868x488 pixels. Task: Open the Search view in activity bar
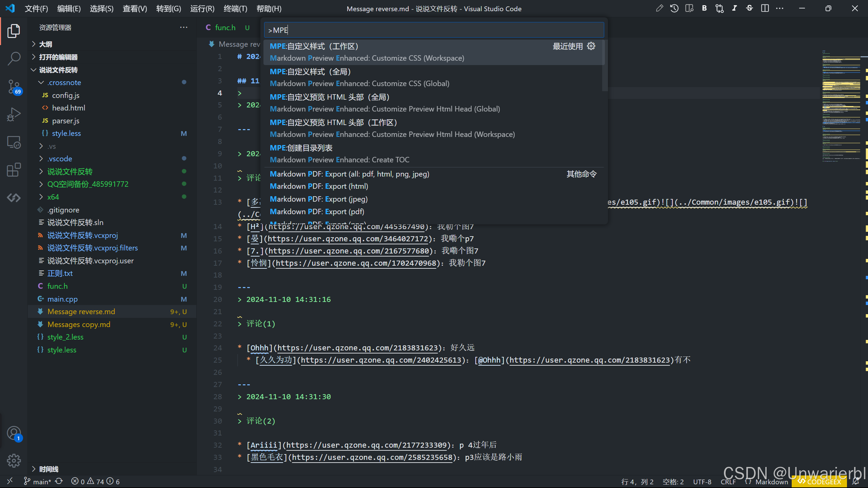point(14,58)
